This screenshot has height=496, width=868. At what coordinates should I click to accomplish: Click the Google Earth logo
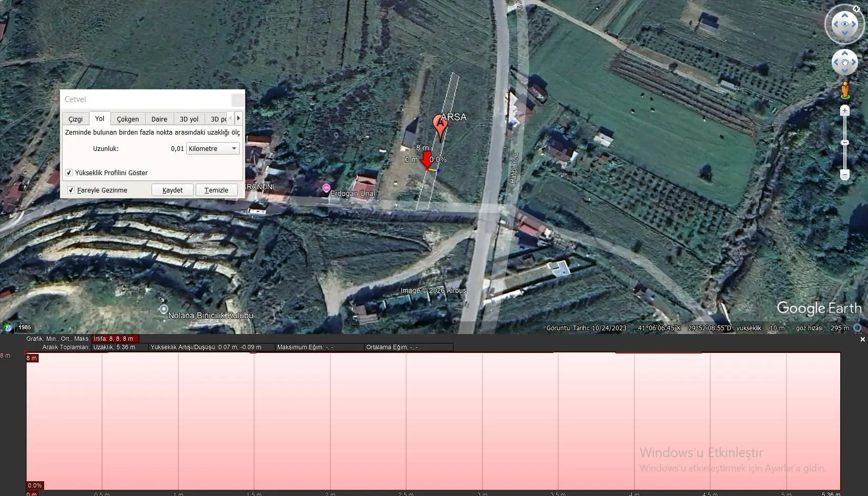pyautogui.click(x=819, y=308)
